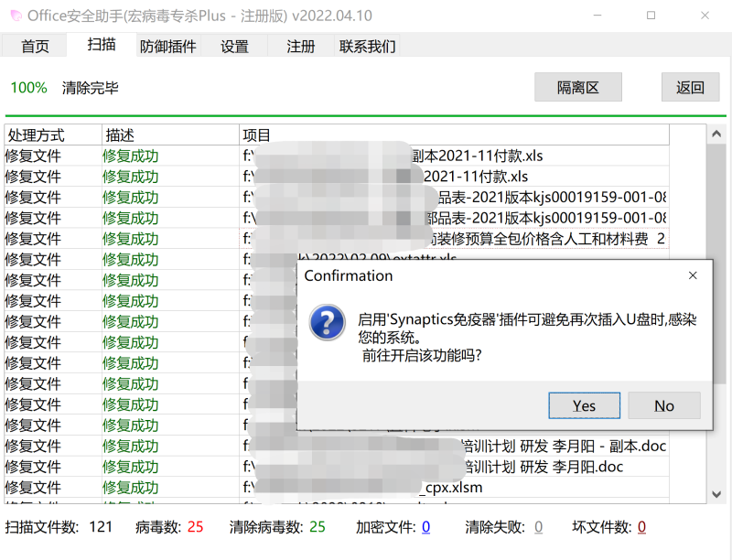This screenshot has height=560, width=732.
Task: Click Yes to enable the Synaptics immunizer plugin
Action: [584, 405]
